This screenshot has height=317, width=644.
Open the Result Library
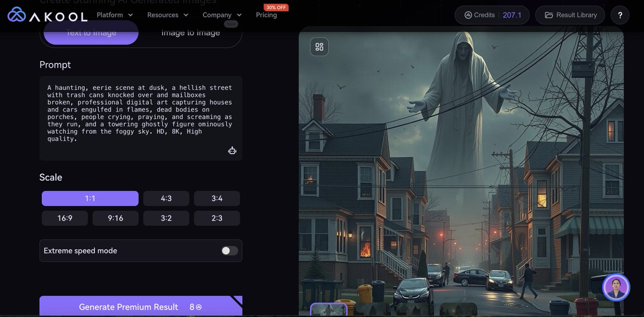570,15
